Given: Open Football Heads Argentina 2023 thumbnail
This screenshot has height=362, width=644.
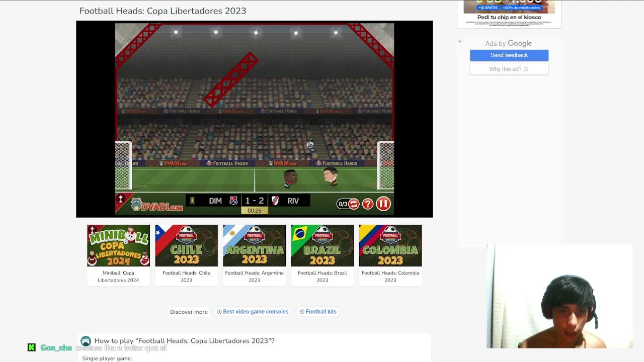Looking at the screenshot, I should click(254, 245).
